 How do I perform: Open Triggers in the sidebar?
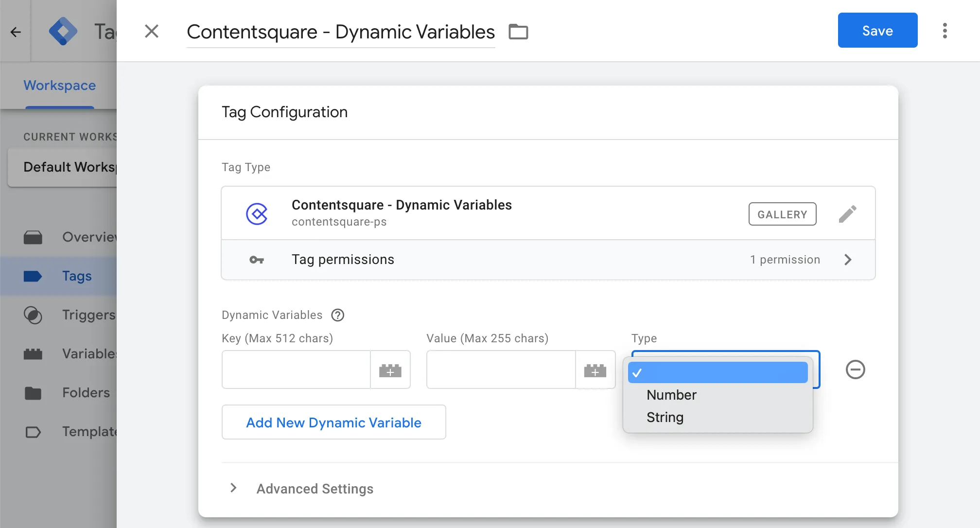point(87,315)
